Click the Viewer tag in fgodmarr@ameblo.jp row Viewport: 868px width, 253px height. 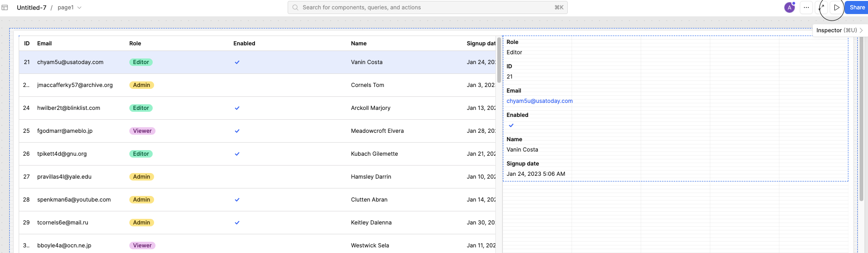(x=142, y=131)
